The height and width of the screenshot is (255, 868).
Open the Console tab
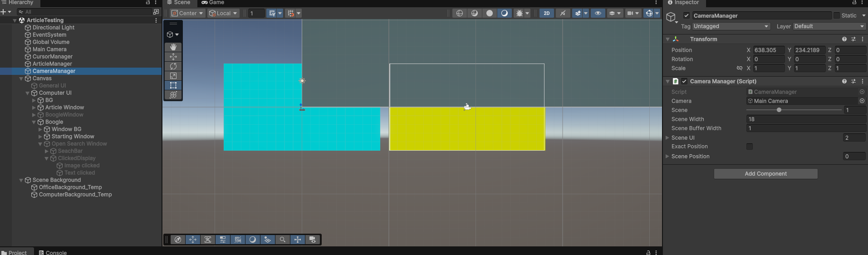53,252
